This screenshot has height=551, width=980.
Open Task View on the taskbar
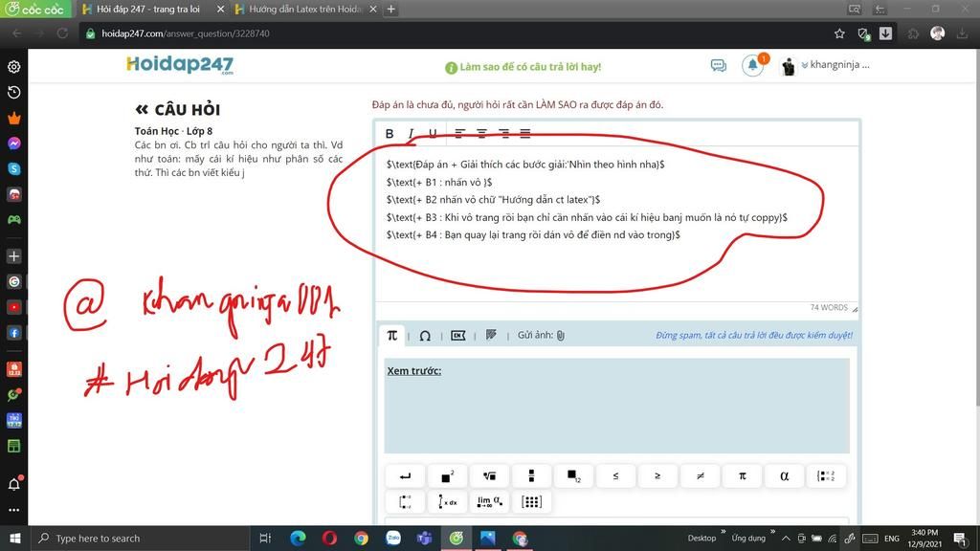point(265,539)
